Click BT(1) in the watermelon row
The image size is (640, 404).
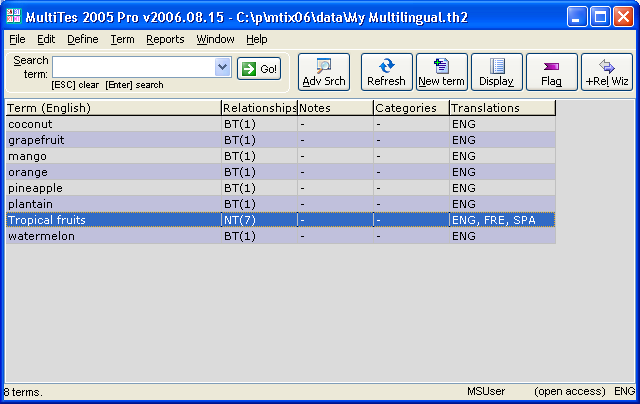(x=240, y=236)
